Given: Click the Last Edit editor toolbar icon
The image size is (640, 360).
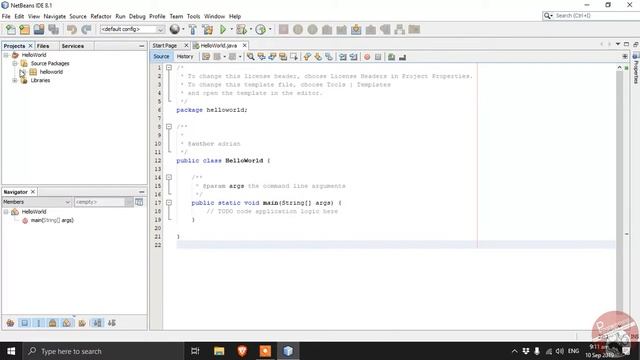Looking at the screenshot, I should click(206, 57).
